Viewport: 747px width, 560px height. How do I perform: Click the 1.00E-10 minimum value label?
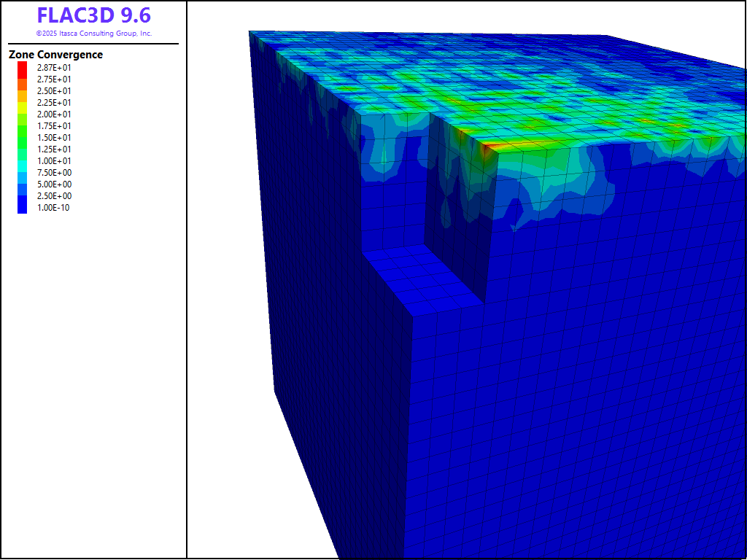click(54, 208)
